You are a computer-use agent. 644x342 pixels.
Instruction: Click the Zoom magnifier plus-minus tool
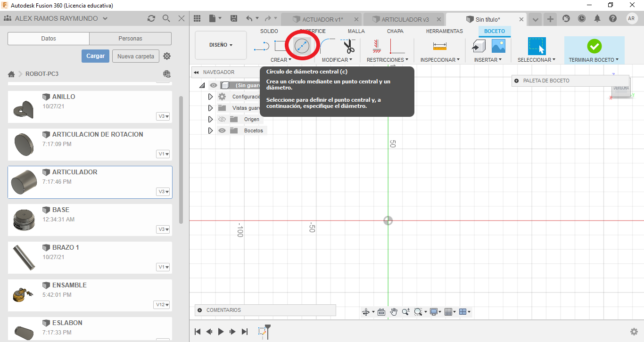[405, 312]
